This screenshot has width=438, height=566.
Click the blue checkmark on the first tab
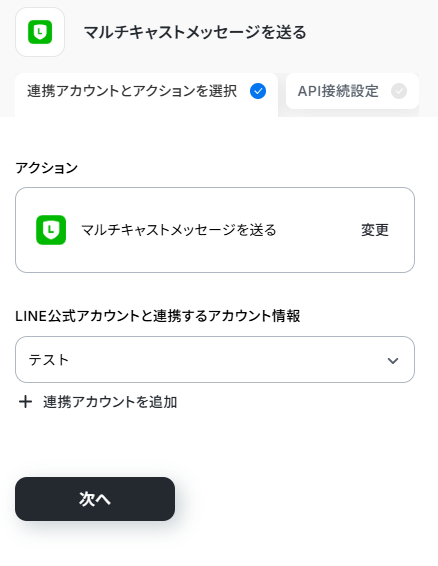(258, 91)
